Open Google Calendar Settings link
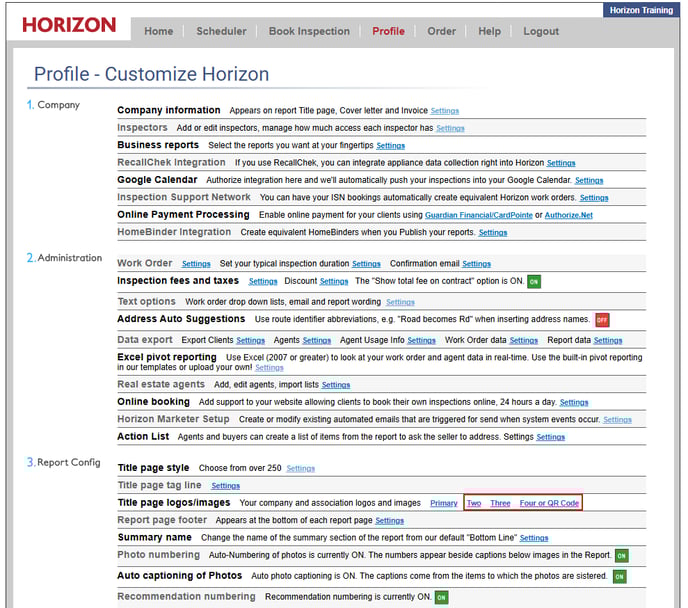The height and width of the screenshot is (608, 688). tap(589, 181)
